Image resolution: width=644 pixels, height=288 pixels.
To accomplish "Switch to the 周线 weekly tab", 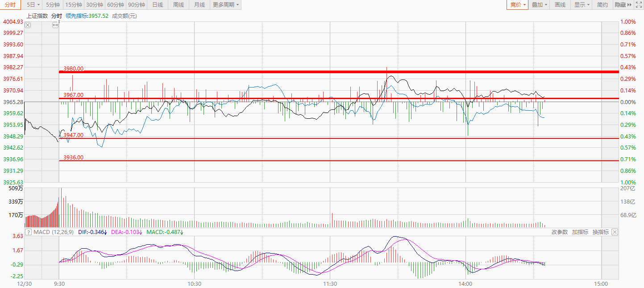I will [179, 5].
